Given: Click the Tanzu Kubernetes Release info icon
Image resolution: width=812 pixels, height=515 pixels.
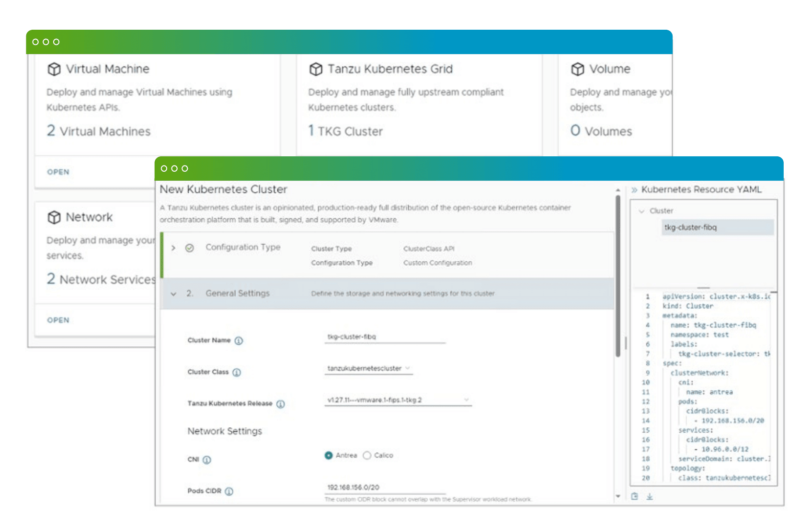Looking at the screenshot, I should click(x=281, y=404).
